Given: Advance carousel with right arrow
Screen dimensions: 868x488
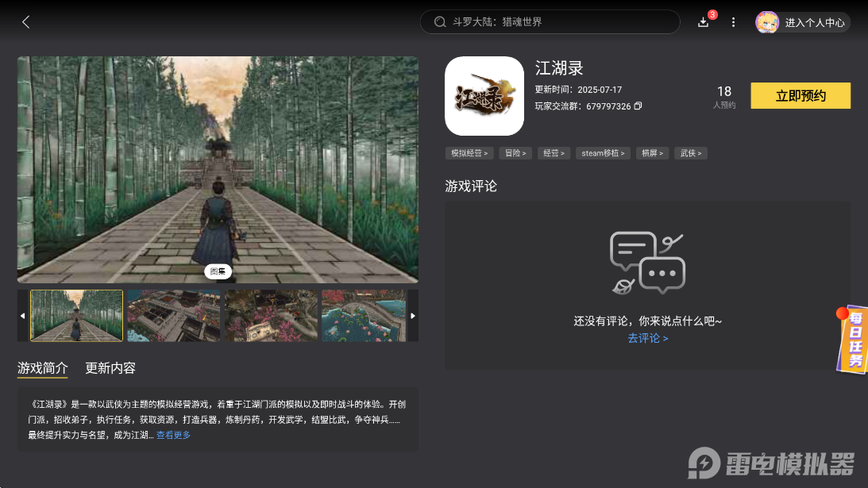Looking at the screenshot, I should point(413,315).
